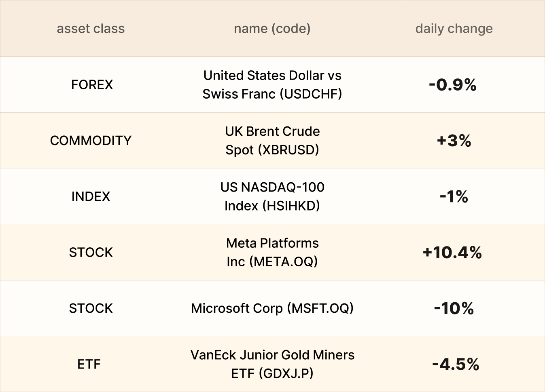This screenshot has height=392, width=545.
Task: Click the -0.9% daily change value
Action: (453, 85)
